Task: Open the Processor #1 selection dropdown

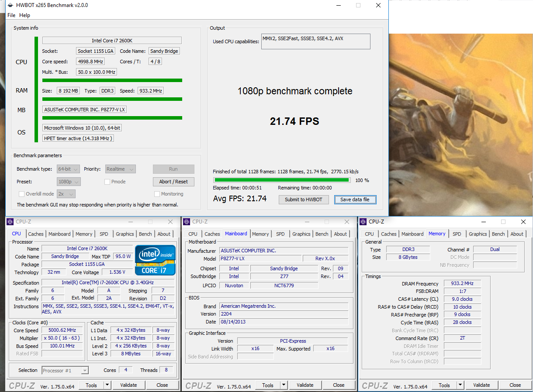Action: click(x=65, y=370)
